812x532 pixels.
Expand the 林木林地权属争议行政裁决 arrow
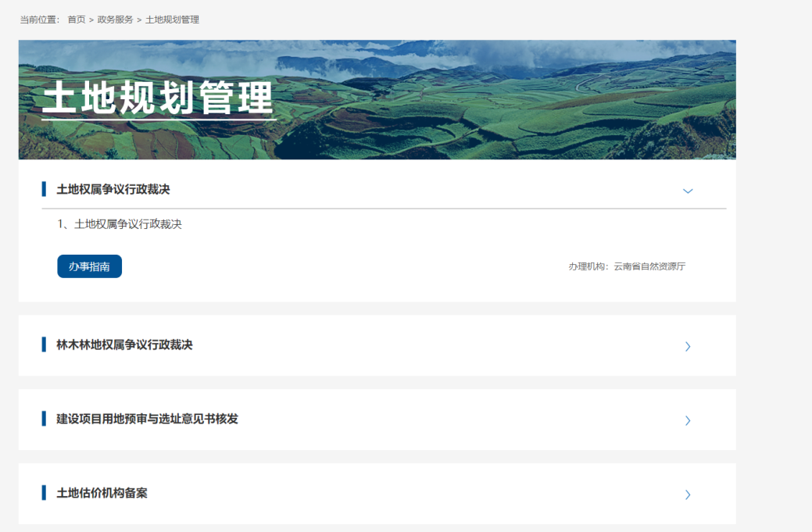point(688,346)
